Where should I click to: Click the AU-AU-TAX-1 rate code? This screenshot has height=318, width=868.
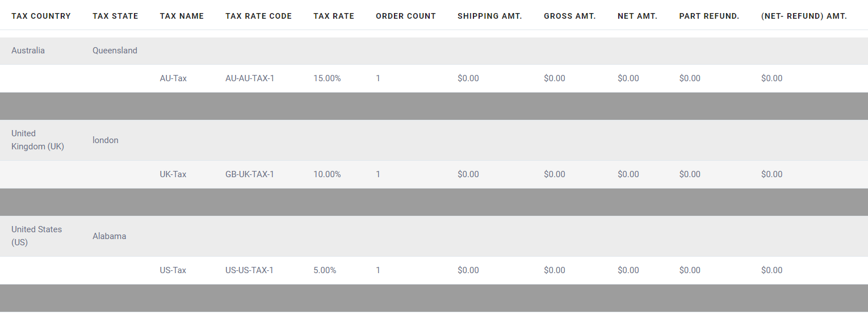click(x=250, y=78)
